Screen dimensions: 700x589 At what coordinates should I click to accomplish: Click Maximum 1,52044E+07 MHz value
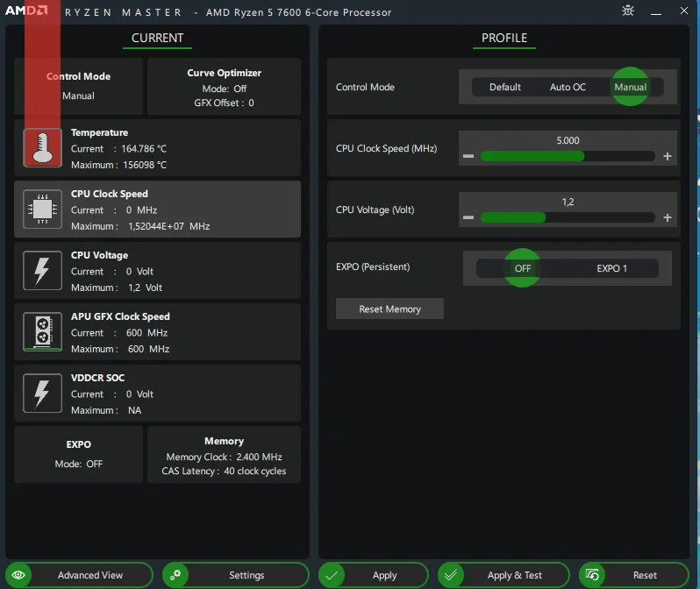pyautogui.click(x=168, y=226)
